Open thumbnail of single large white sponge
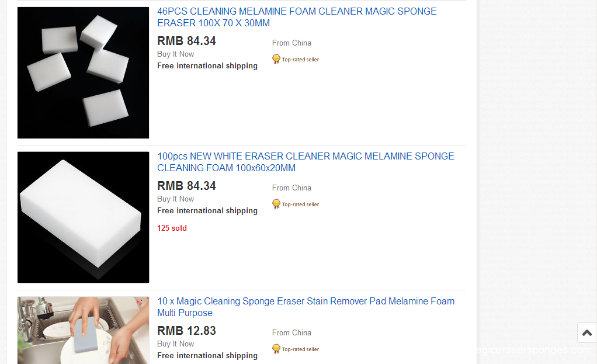The image size is (597, 364). [x=83, y=217]
